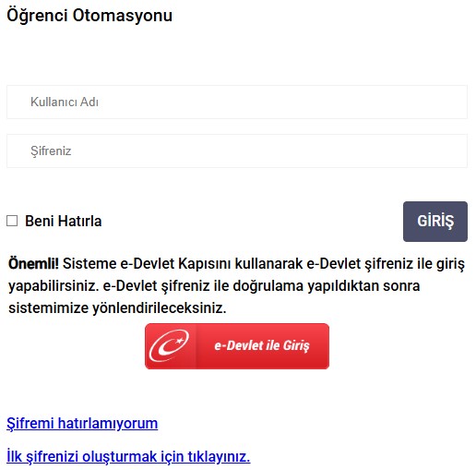Click the Beni Hatırla label text

tap(64, 221)
